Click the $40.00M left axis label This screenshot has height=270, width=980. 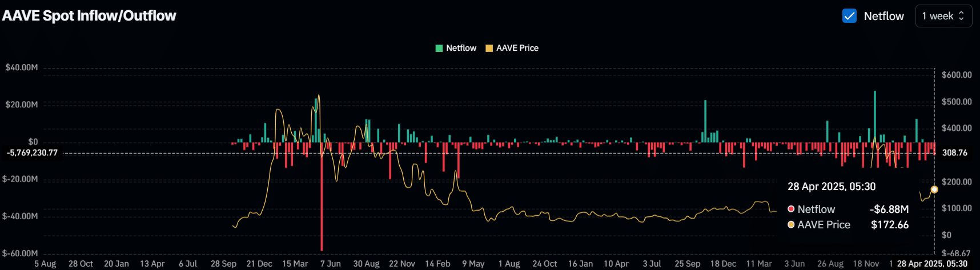click(x=22, y=67)
